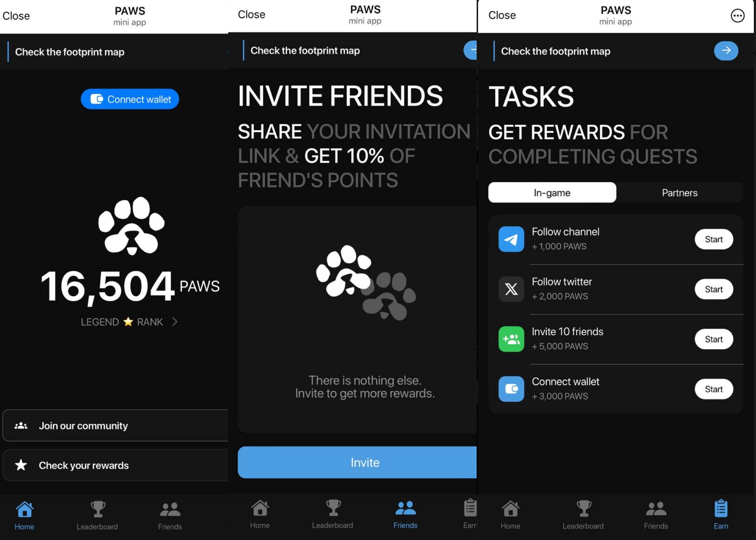Switch to the In-game tasks tab

552,192
